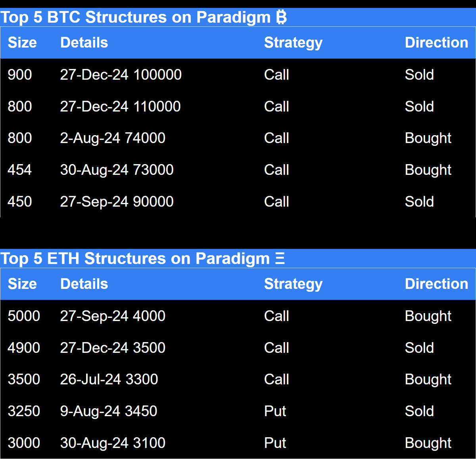Click BTC size value 454
The height and width of the screenshot is (459, 476).
(x=20, y=170)
